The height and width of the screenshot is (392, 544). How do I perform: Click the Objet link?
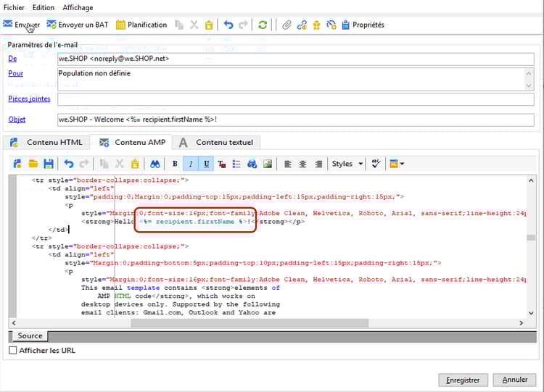[17, 120]
